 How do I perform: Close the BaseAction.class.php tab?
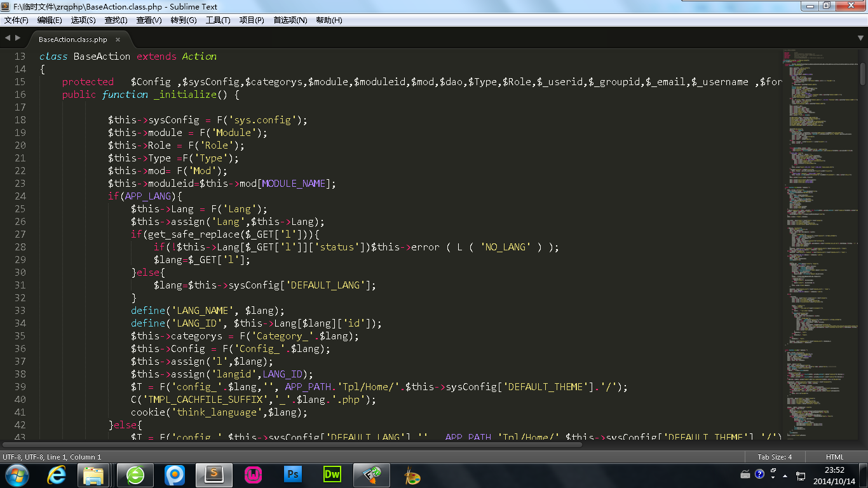point(118,39)
